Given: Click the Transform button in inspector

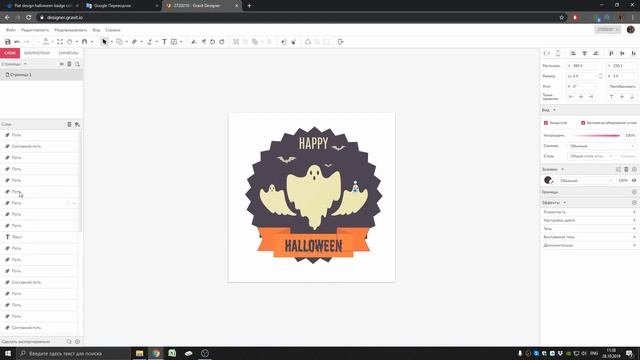Looking at the screenshot, I should tap(622, 87).
